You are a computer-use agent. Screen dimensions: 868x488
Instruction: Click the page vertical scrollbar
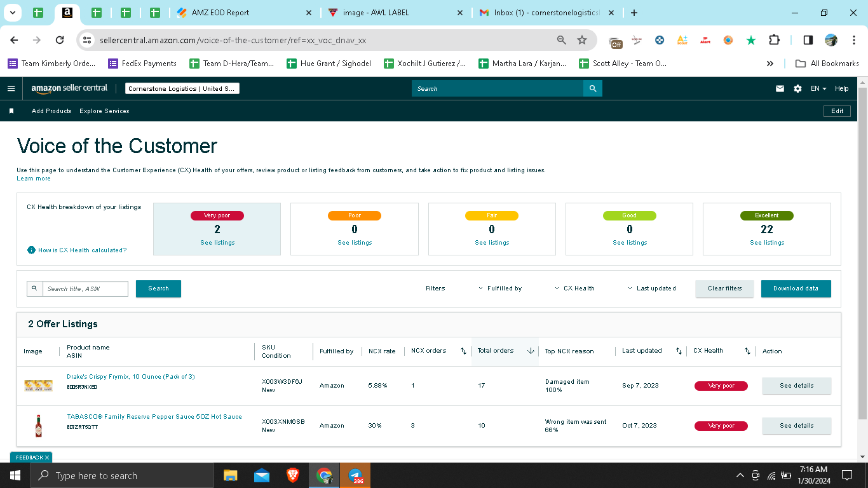coord(862,254)
